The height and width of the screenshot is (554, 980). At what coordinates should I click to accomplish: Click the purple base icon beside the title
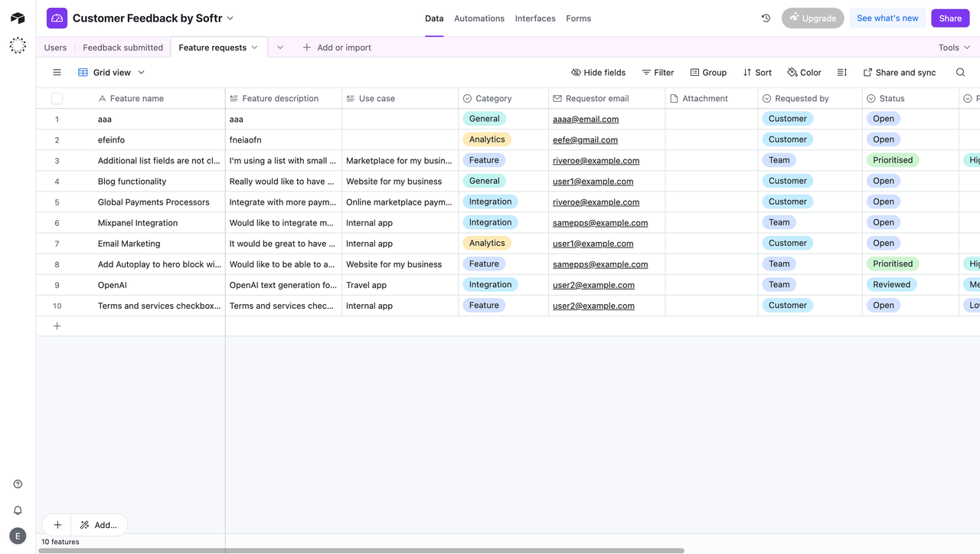point(57,18)
